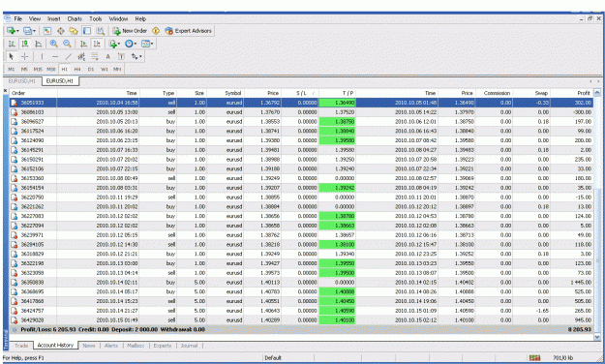Click the scroll down arrow of history list

point(597,337)
